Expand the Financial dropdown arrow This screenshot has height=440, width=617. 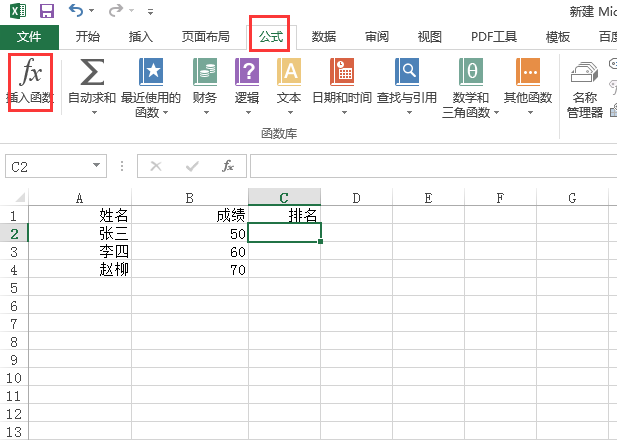[x=206, y=113]
